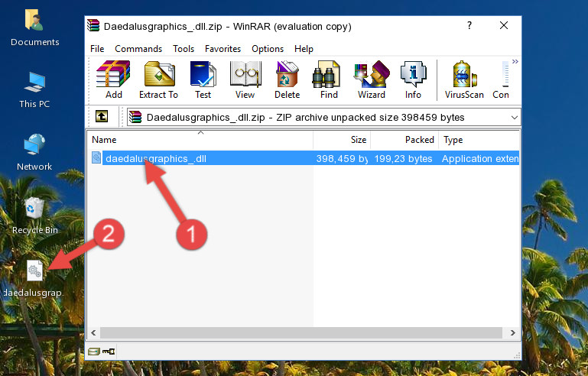Sort by the Name column header

(200, 140)
